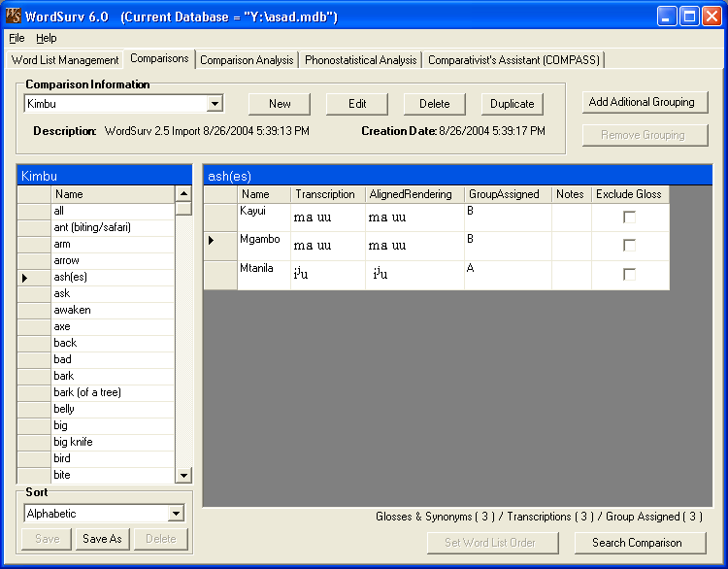Close the WordSurv window
Screen dimensions: 728x569
pos(711,17)
